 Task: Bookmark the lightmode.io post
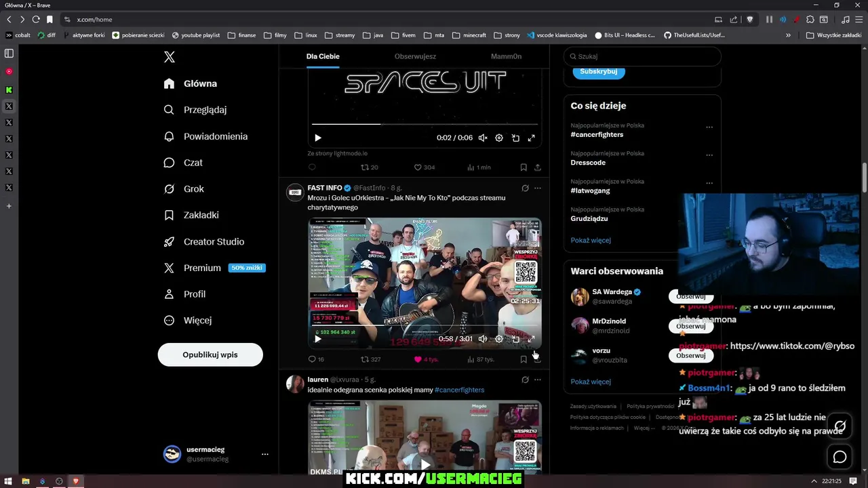(524, 167)
